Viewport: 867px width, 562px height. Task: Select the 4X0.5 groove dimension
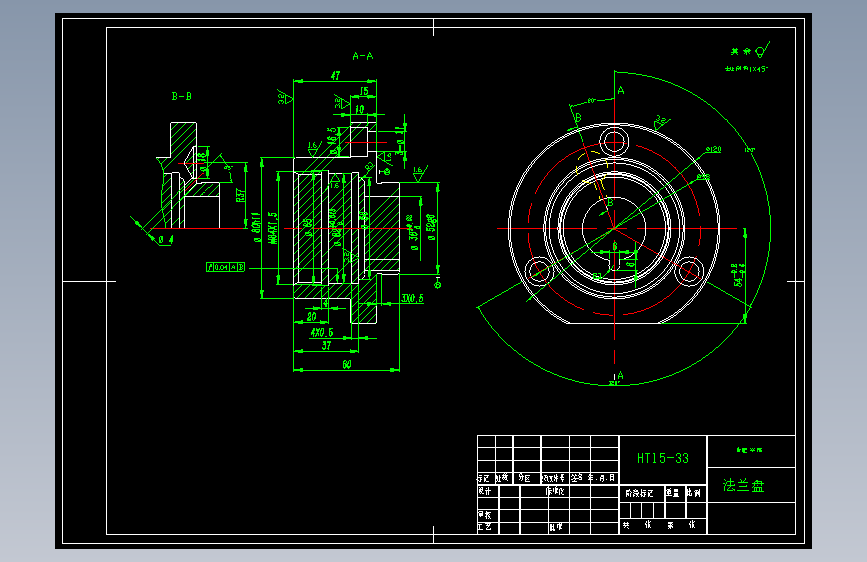point(322,332)
